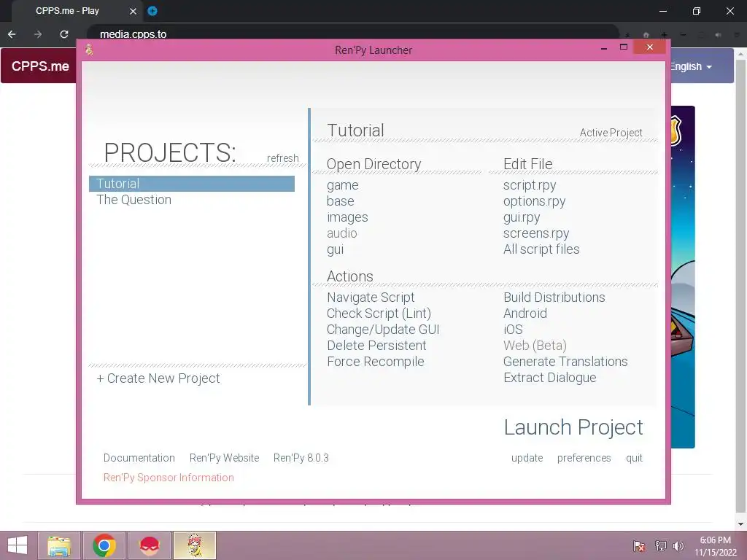Click Change/Update GUI

click(x=383, y=330)
